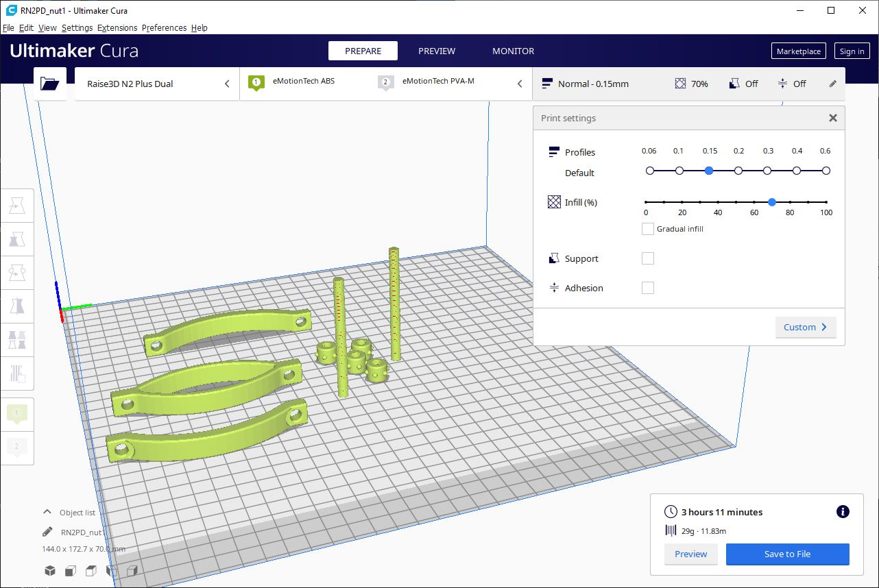Enable the Support checkbox

coord(647,258)
